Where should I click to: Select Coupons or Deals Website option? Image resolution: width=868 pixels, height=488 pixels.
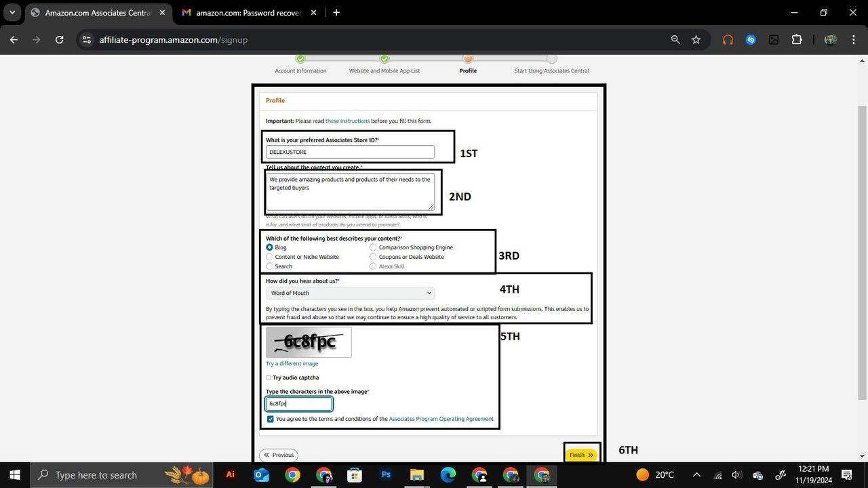tap(373, 257)
